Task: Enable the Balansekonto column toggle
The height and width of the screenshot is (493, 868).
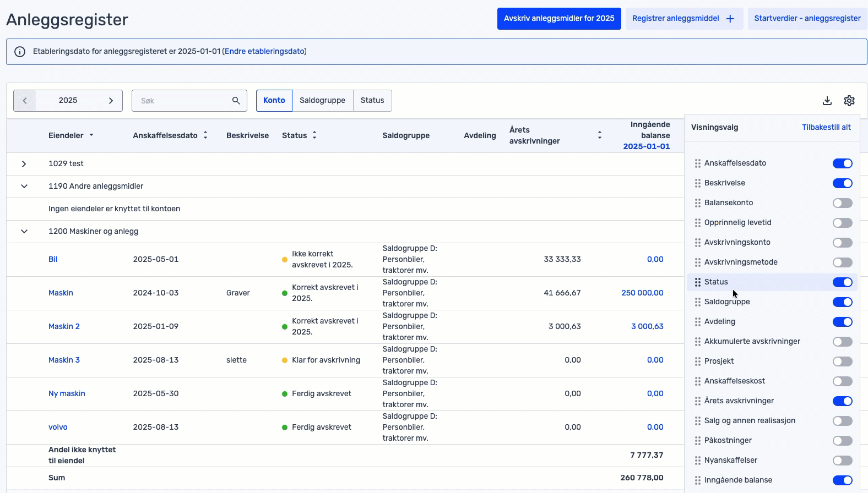Action: pyautogui.click(x=842, y=203)
